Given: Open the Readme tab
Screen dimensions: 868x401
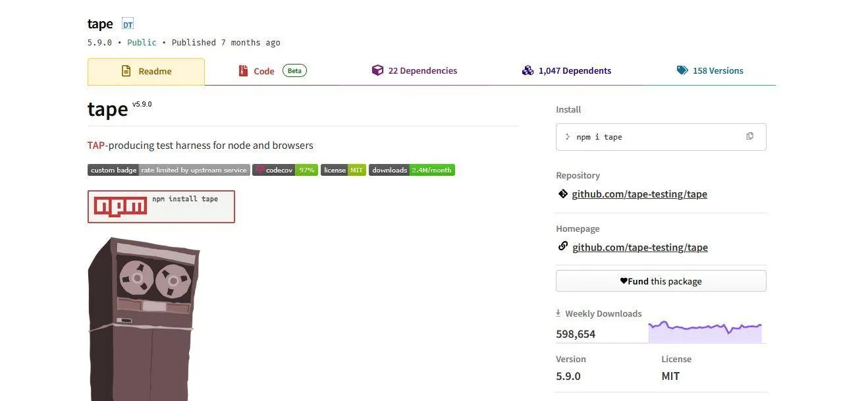Looking at the screenshot, I should (x=146, y=71).
